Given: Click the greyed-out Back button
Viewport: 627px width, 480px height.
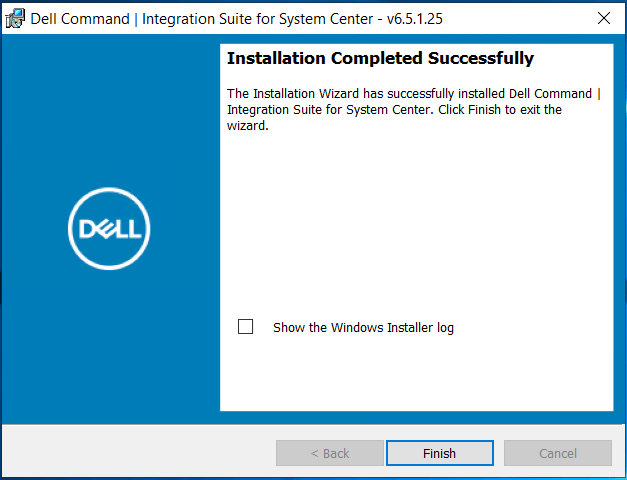Looking at the screenshot, I should pos(329,453).
